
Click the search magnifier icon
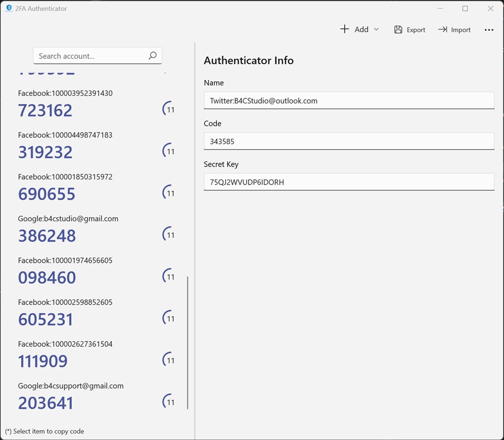[x=152, y=56]
